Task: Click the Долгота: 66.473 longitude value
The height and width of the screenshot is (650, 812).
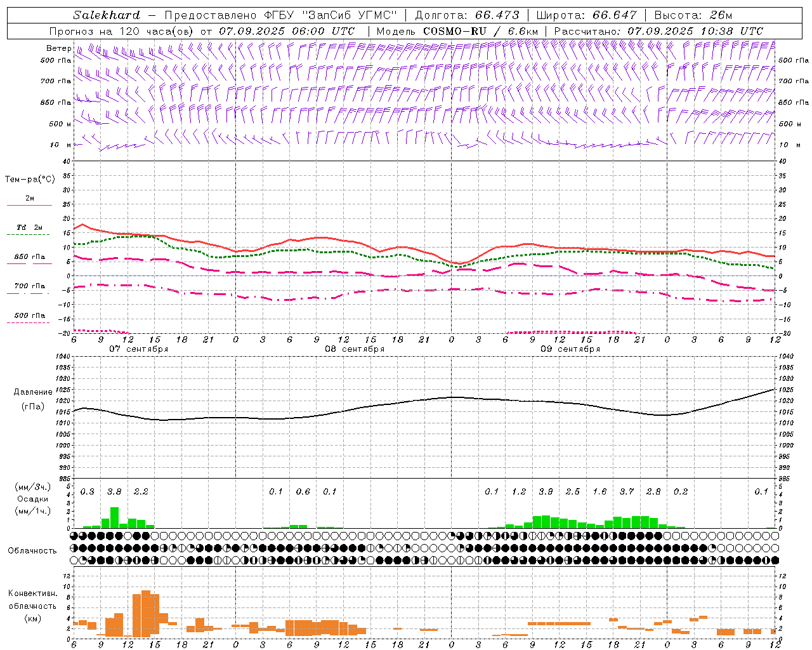Action: 467,15
